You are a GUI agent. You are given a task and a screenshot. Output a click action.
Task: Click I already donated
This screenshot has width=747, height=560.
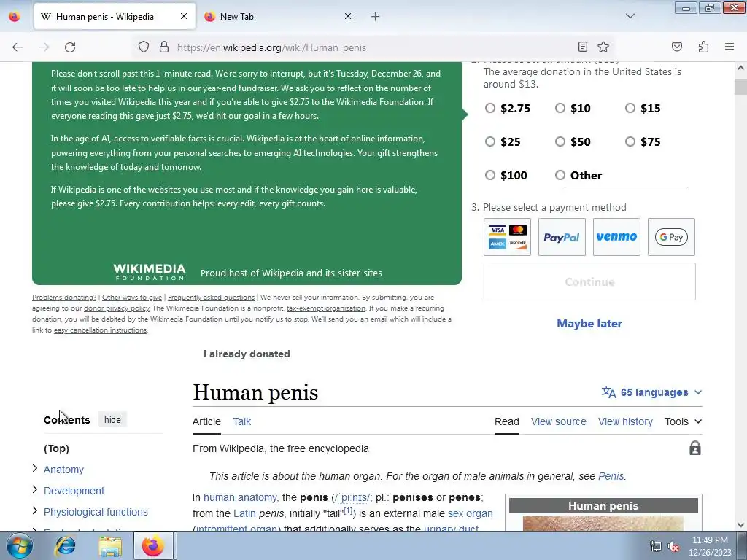coord(247,354)
